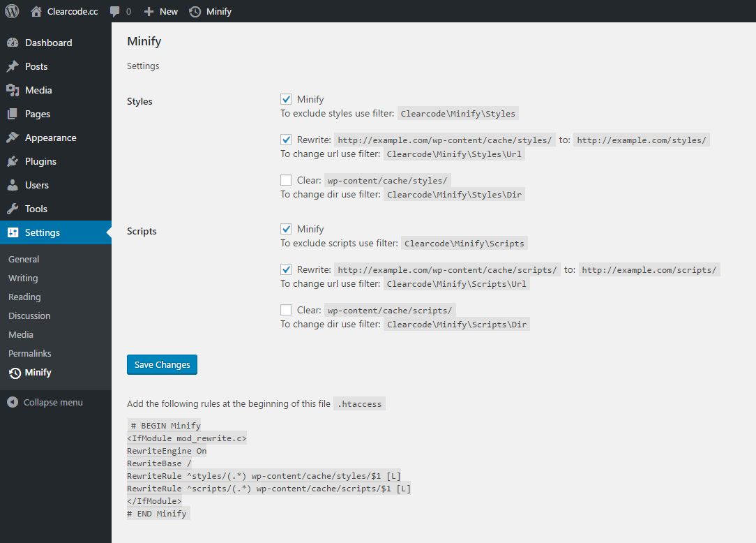The width and height of the screenshot is (756, 543).
Task: Click the Clearcode.cc site name
Action: (73, 12)
